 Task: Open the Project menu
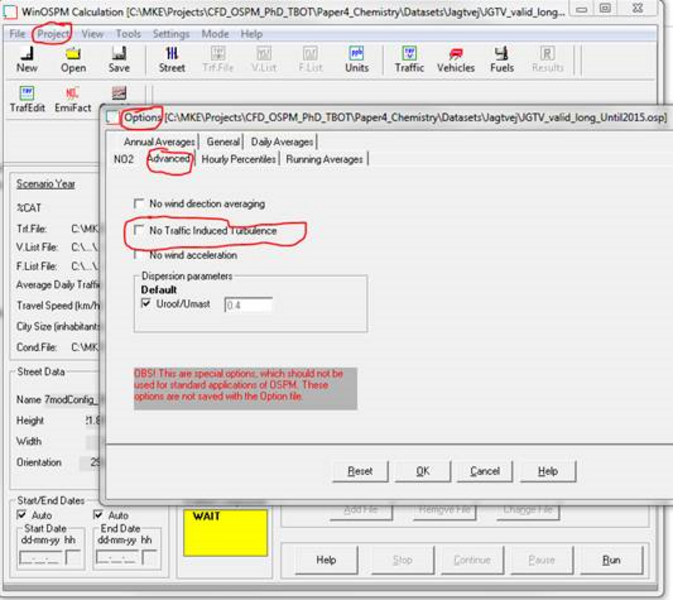[52, 33]
